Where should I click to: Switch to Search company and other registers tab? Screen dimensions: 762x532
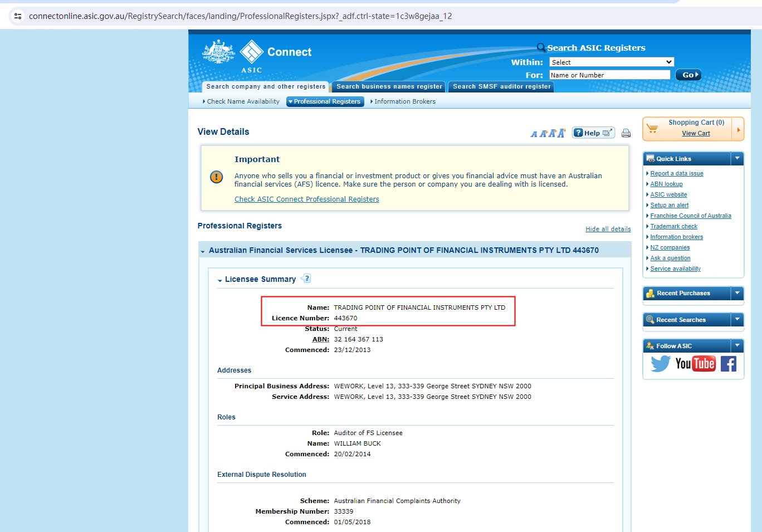coord(266,87)
